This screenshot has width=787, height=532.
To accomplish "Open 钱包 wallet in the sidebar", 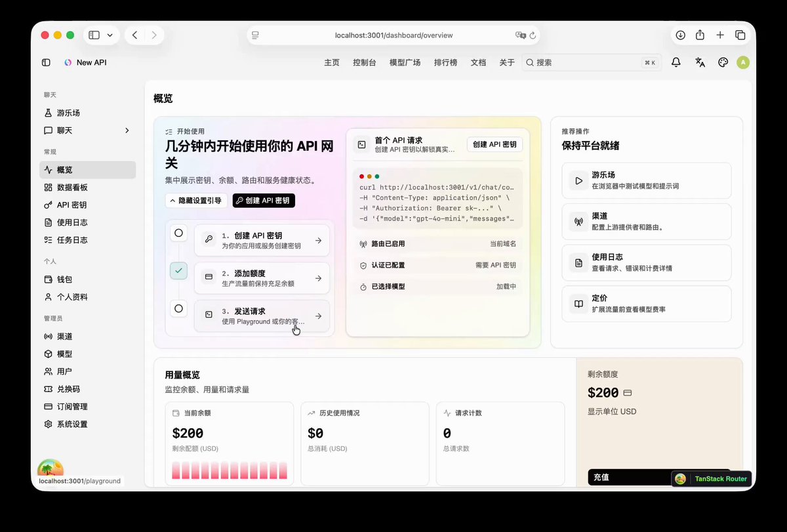I will point(87,279).
